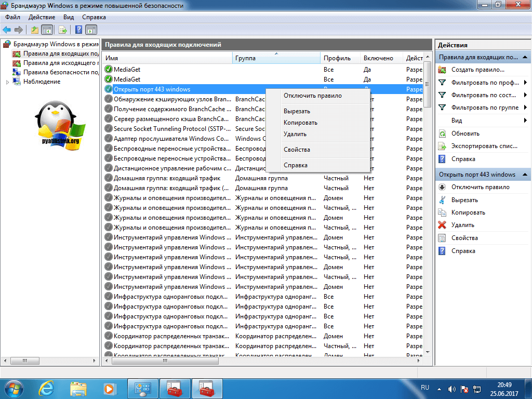Select Свойства from the context menu
Image resolution: width=532 pixels, height=399 pixels.
(297, 150)
